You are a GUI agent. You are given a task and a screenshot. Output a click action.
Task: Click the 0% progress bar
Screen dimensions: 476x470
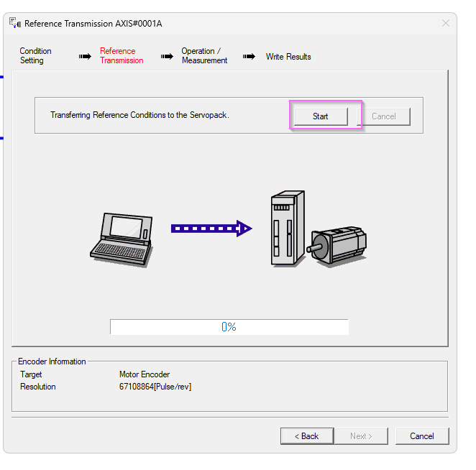click(229, 327)
